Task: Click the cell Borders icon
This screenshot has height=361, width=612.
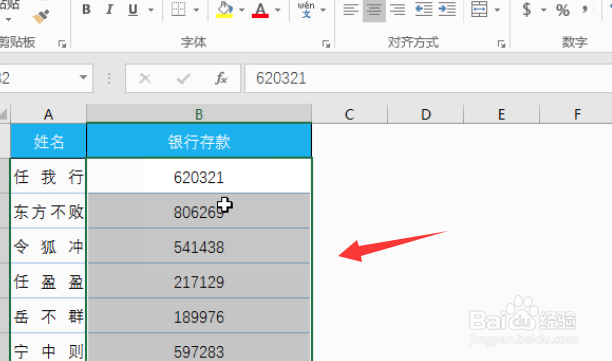Action: click(178, 9)
